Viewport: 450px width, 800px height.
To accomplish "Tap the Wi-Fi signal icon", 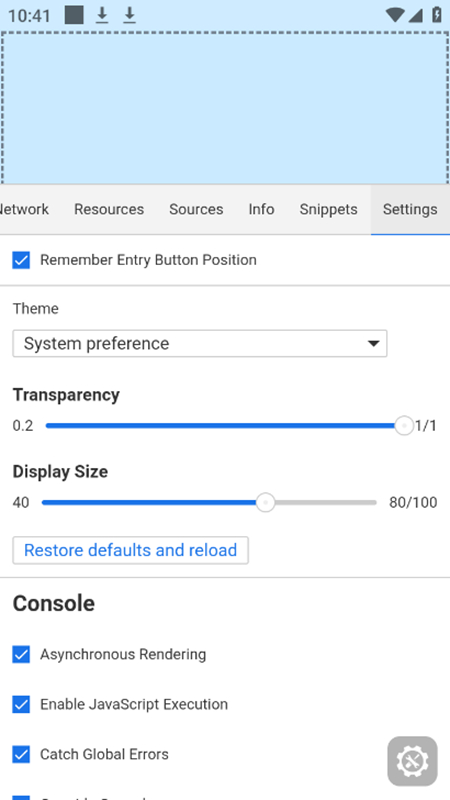I will tap(395, 15).
